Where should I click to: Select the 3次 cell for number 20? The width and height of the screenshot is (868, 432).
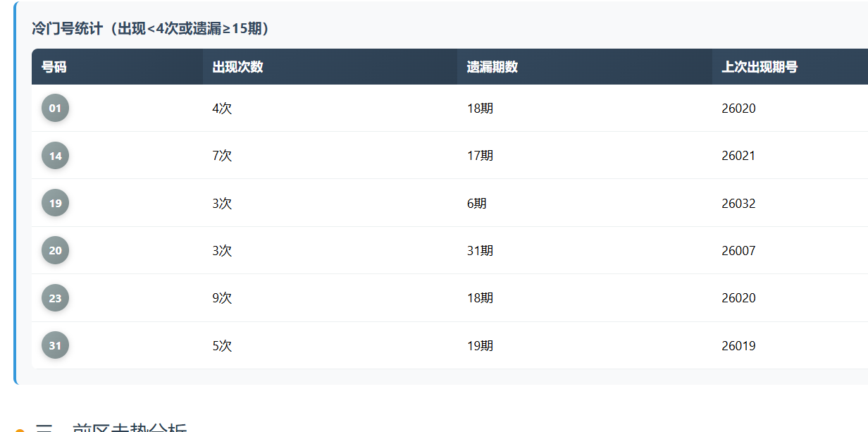[330, 250]
